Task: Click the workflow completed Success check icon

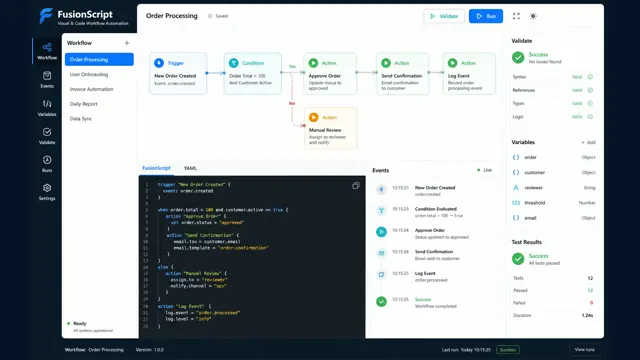Action: pos(381,302)
